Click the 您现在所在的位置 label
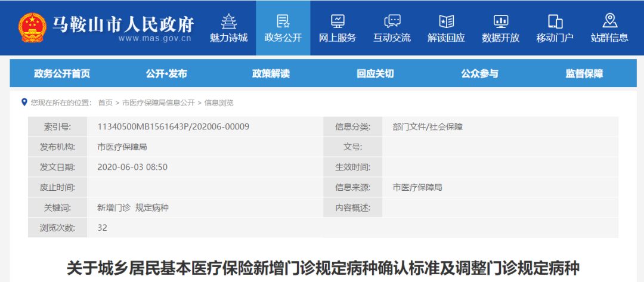 click(61, 103)
